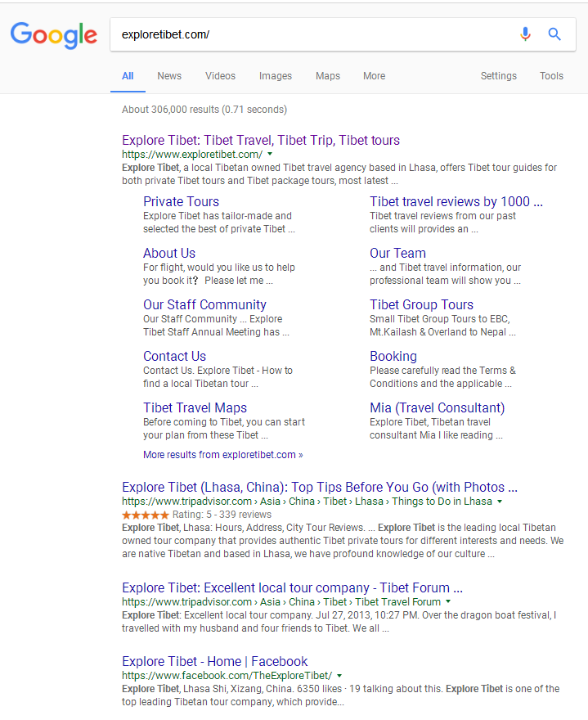Image resolution: width=588 pixels, height=720 pixels.
Task: Switch to the Images tab
Action: click(276, 76)
